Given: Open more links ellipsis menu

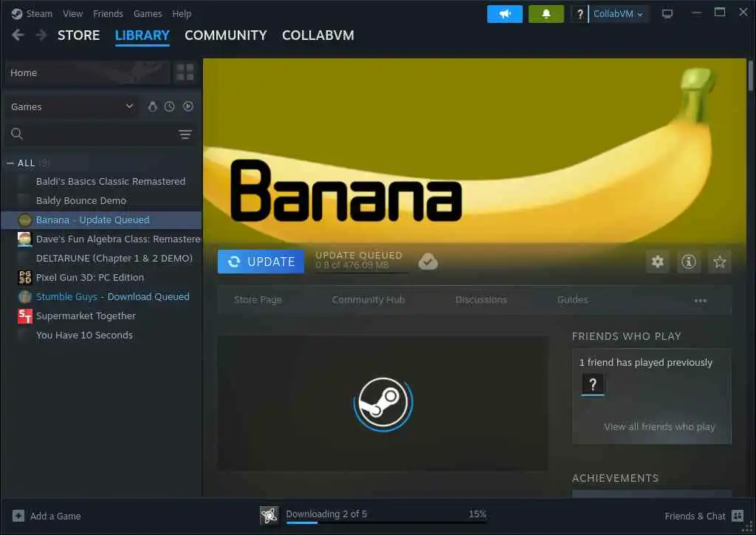Looking at the screenshot, I should (700, 301).
